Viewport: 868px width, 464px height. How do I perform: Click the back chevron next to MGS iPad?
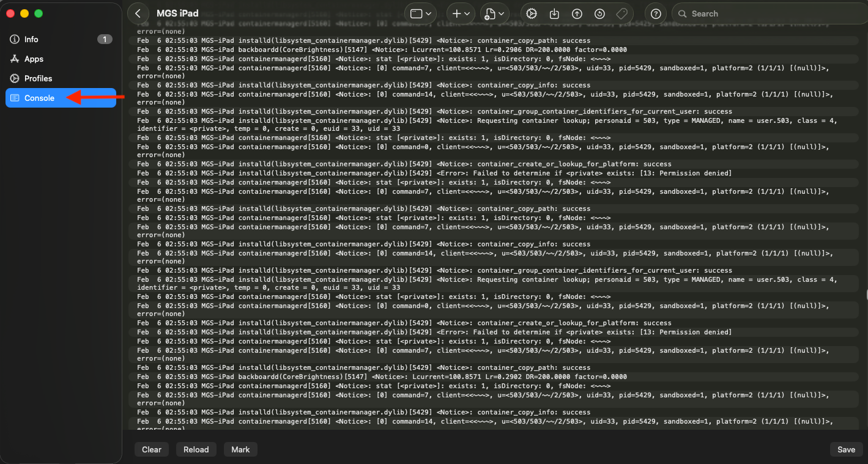point(138,13)
